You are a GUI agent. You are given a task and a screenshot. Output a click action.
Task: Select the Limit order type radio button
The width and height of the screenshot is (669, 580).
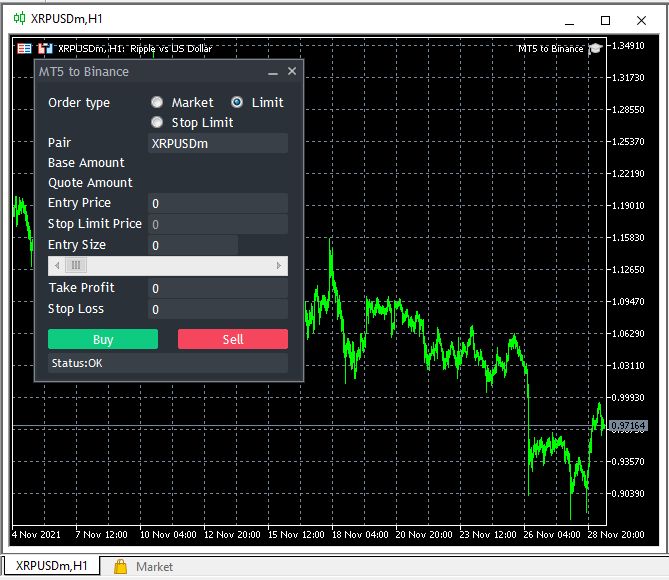tap(237, 102)
